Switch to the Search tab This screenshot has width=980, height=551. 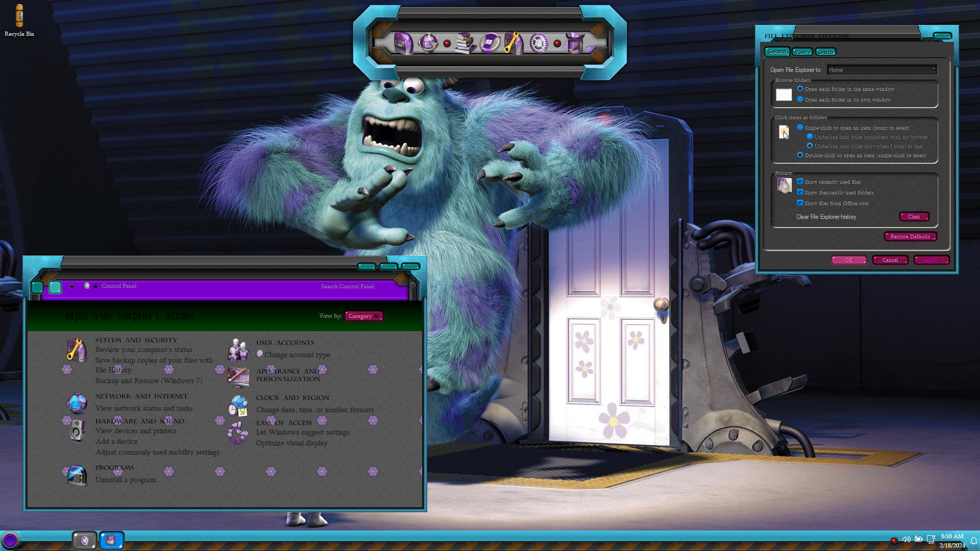pyautogui.click(x=825, y=52)
